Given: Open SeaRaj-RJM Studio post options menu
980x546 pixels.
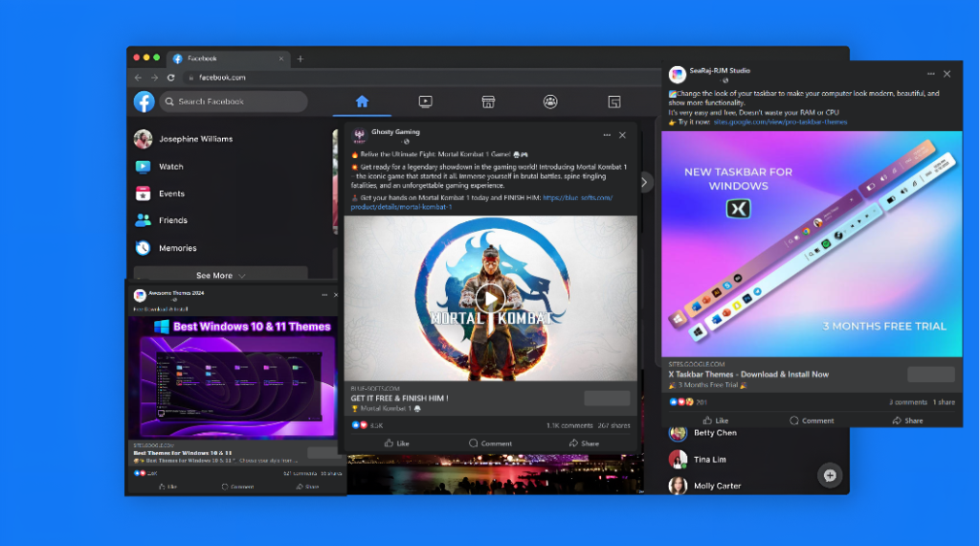Looking at the screenshot, I should coord(931,74).
